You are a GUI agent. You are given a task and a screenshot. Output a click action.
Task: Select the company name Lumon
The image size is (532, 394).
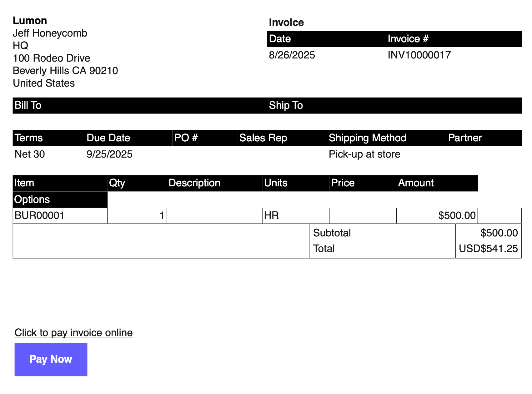(x=30, y=21)
